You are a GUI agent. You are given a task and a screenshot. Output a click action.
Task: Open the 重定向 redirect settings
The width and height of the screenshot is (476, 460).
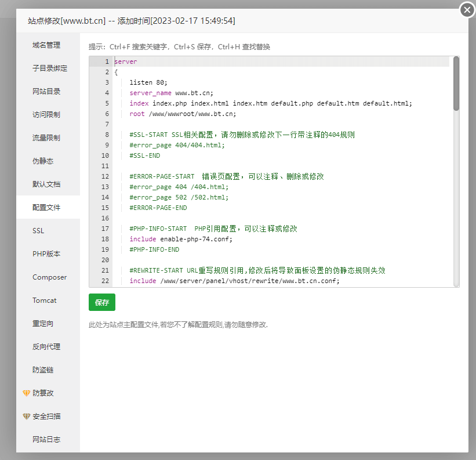pyautogui.click(x=43, y=324)
